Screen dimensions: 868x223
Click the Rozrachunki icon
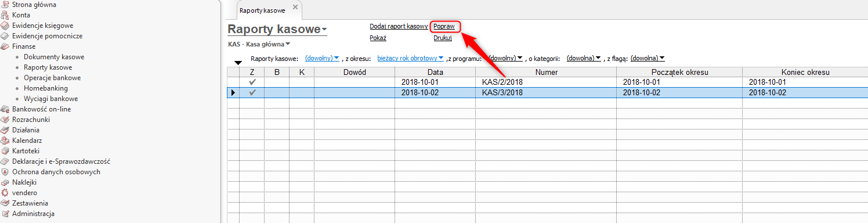click(5, 120)
